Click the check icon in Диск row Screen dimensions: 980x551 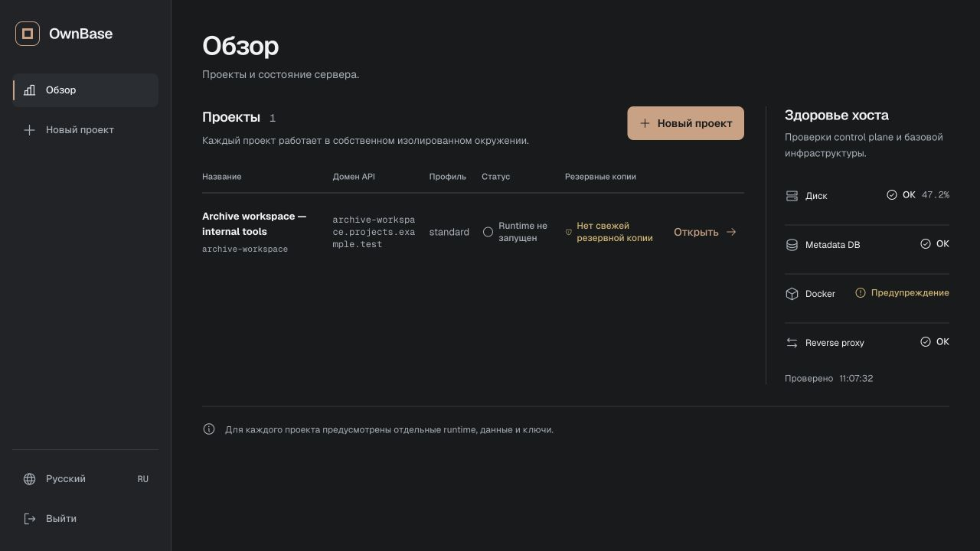(x=891, y=195)
